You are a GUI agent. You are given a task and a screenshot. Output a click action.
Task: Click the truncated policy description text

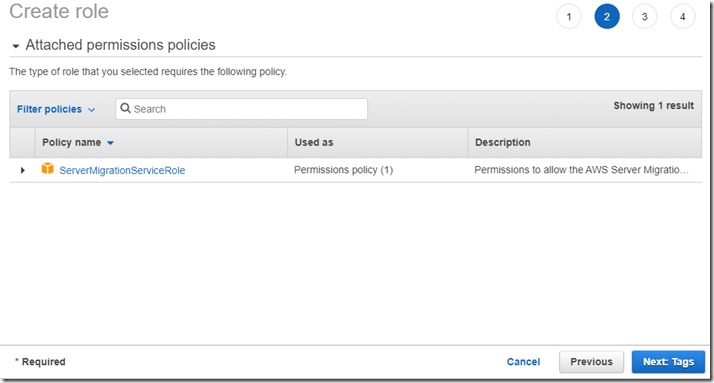coord(581,170)
